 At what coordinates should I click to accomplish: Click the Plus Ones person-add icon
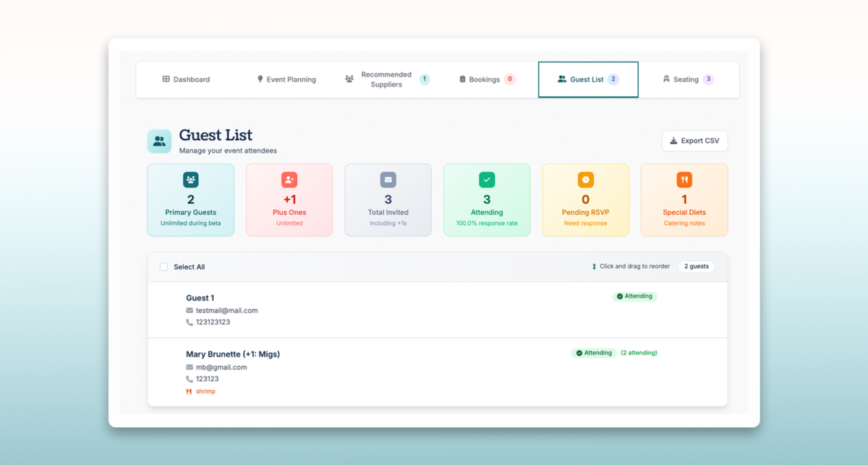(289, 179)
